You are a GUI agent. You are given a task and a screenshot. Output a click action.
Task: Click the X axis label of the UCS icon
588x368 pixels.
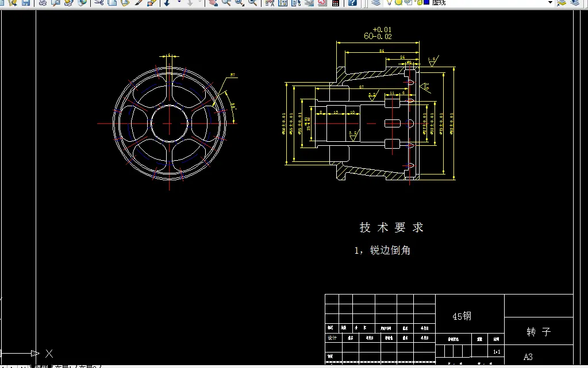point(49,354)
